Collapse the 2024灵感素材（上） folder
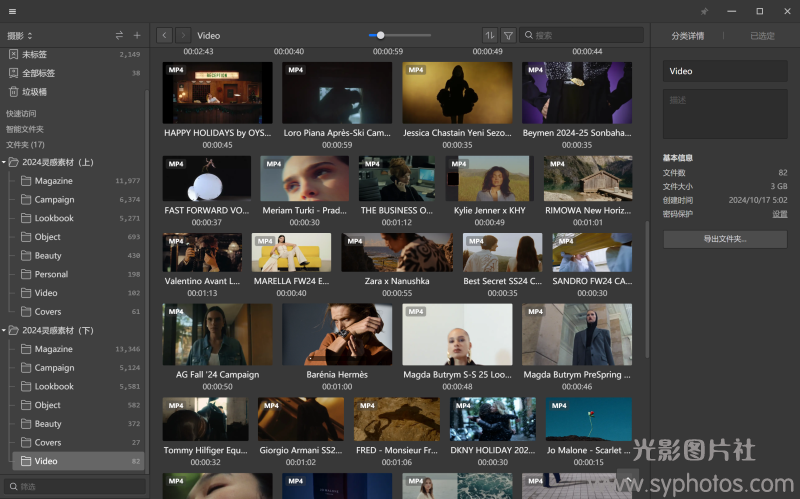The height and width of the screenshot is (499, 800). pos(5,162)
